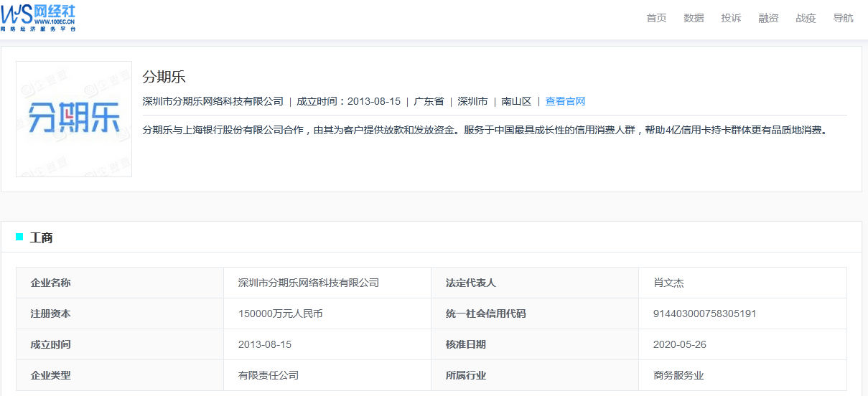Click the credit code 914403000758305191

[x=704, y=313]
